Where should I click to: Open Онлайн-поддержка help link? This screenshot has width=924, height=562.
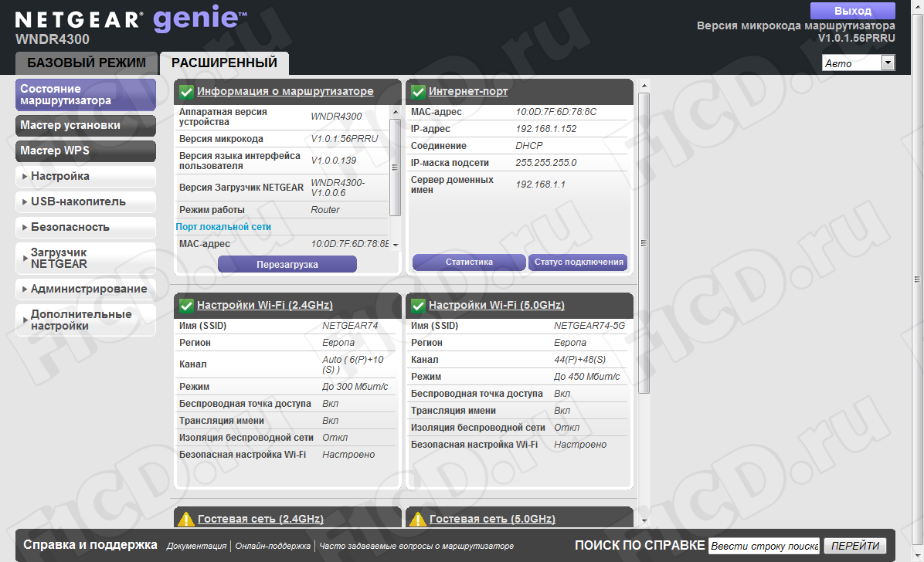tap(273, 546)
